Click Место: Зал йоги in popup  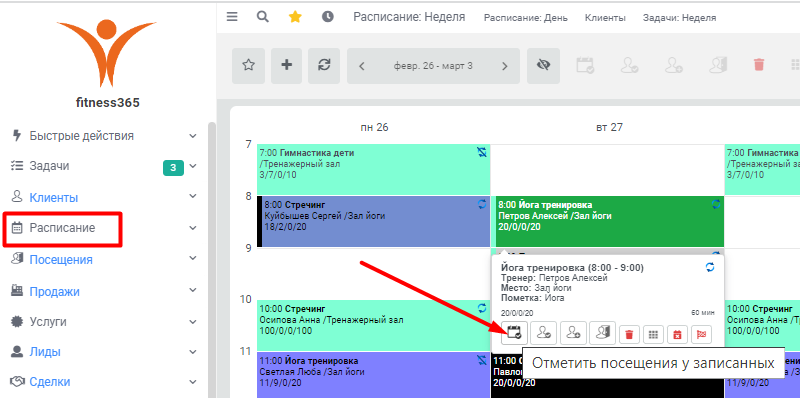coord(536,288)
